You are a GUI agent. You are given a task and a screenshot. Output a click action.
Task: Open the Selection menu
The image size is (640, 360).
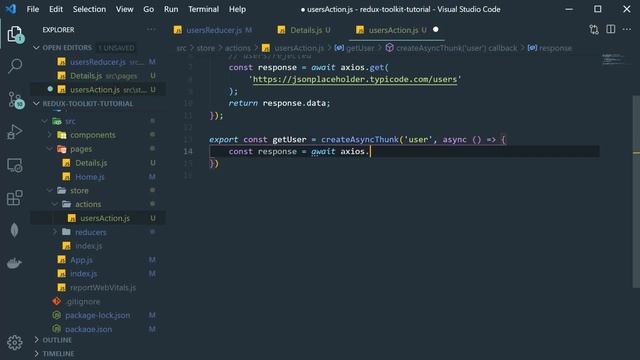point(89,9)
